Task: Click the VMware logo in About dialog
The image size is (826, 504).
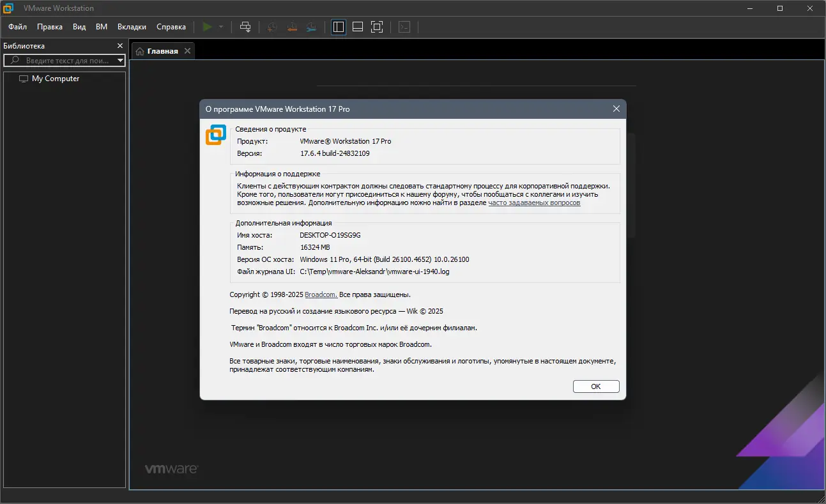Action: [216, 135]
